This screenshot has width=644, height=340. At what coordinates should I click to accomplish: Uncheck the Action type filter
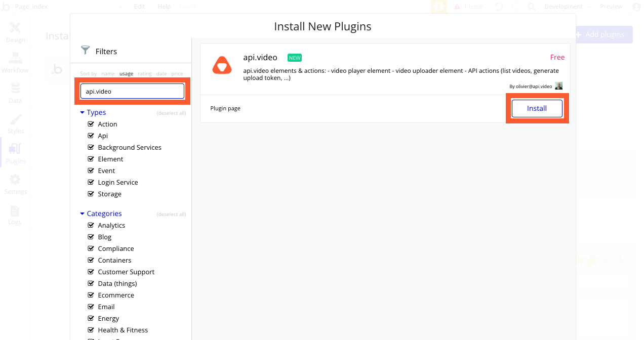click(90, 124)
